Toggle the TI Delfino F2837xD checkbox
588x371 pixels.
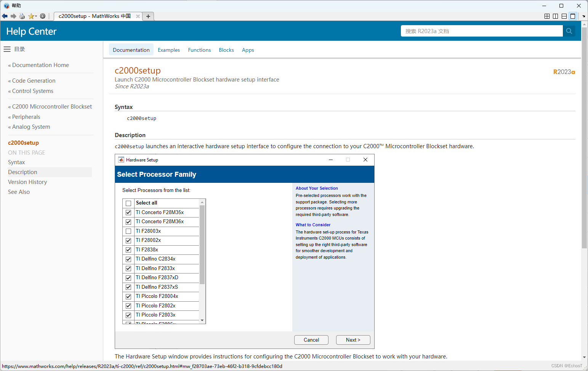click(128, 278)
